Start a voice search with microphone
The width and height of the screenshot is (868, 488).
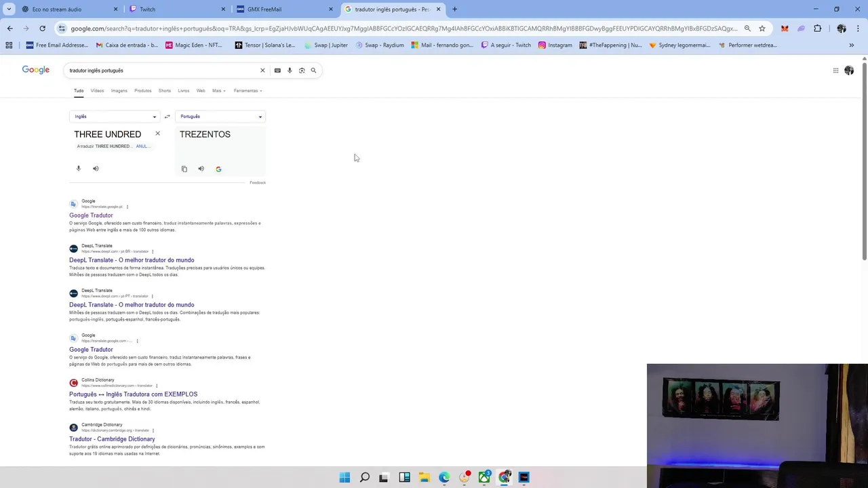pyautogui.click(x=290, y=70)
